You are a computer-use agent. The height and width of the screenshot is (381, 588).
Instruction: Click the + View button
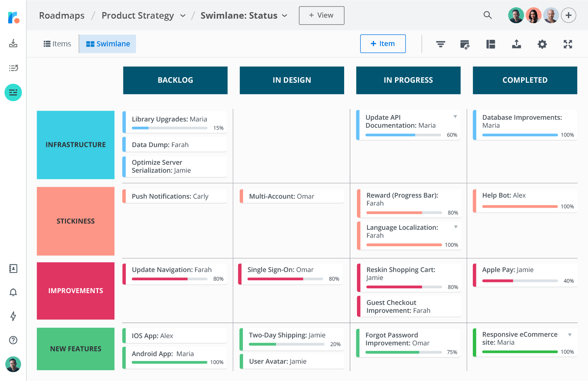[x=321, y=16]
